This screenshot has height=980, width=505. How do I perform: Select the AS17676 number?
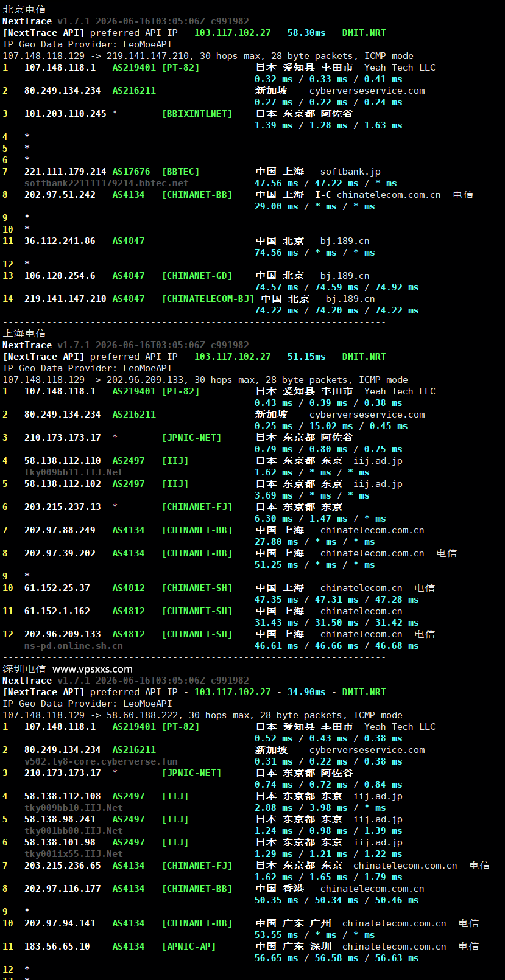pos(131,172)
